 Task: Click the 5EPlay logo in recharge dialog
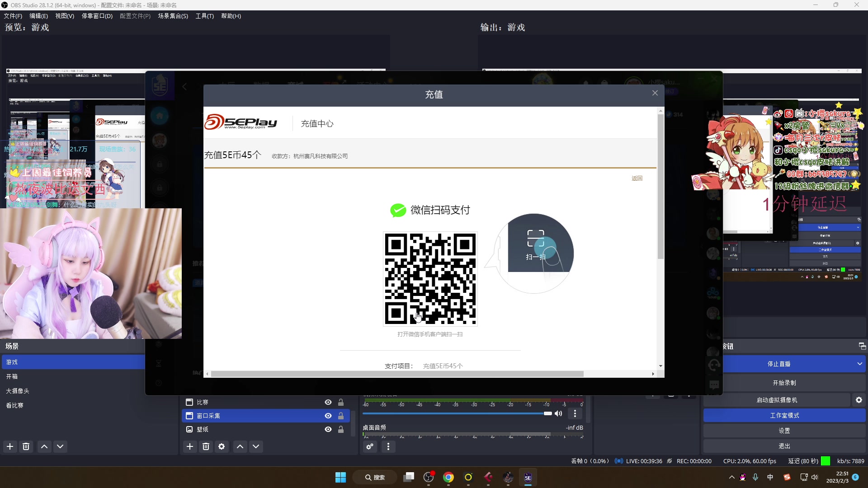(x=241, y=122)
